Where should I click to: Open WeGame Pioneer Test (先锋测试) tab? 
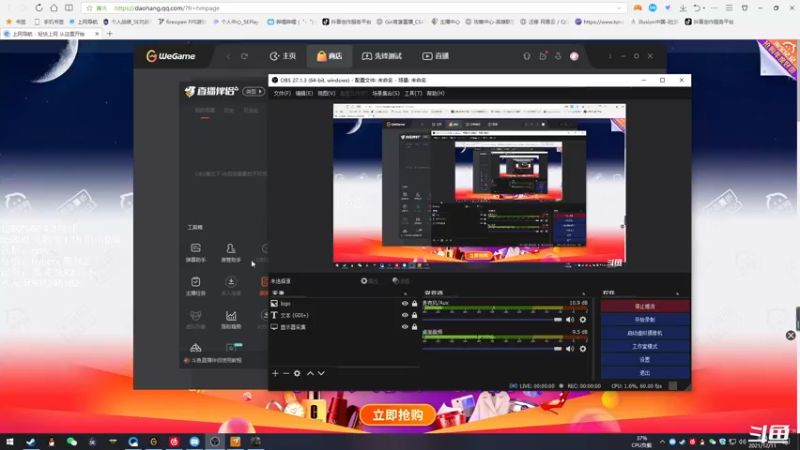pyautogui.click(x=382, y=56)
